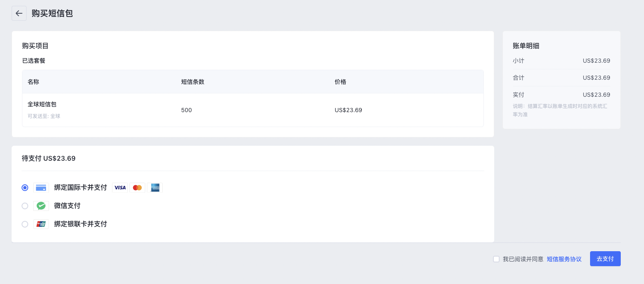Screen dimensions: 644x284
Task: Click the 价格 column header
Action: (x=340, y=82)
